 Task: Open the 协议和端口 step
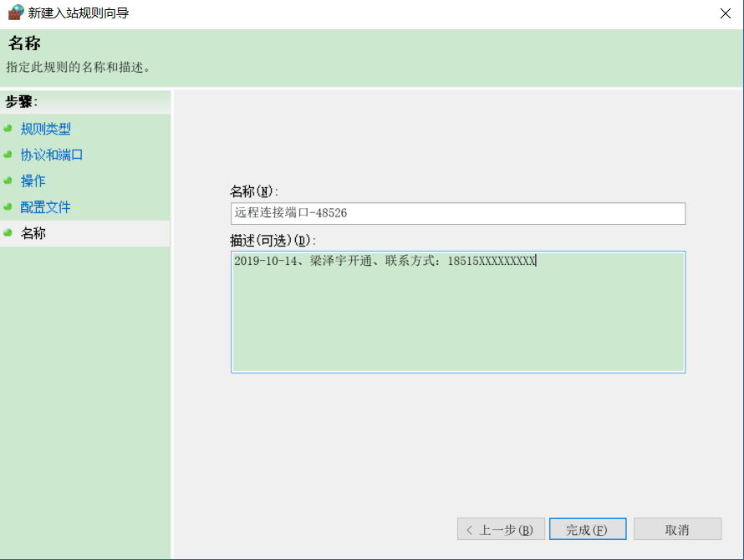tap(51, 155)
